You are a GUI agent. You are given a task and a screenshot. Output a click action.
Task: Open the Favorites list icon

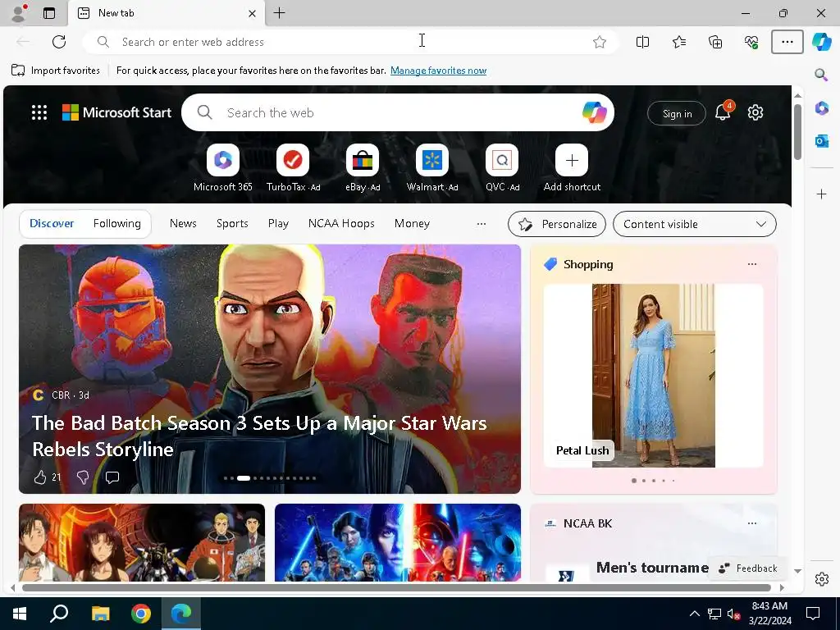[x=678, y=42]
